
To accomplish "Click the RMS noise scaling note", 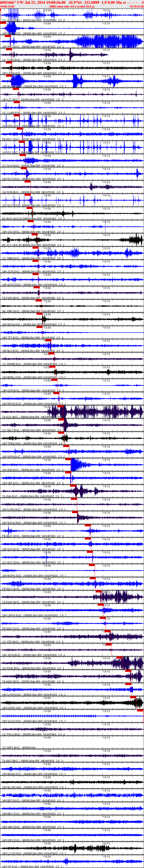I will [72, 6].
